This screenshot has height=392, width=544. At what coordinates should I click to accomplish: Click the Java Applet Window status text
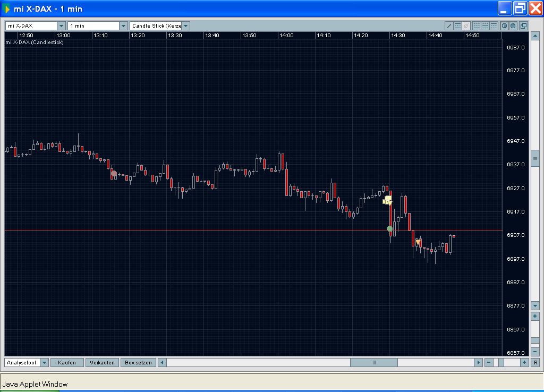click(35, 384)
